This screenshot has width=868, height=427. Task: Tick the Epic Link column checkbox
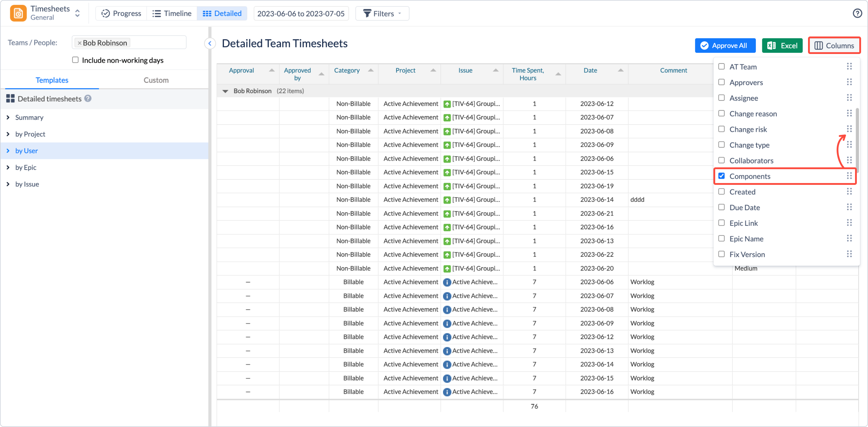click(722, 223)
